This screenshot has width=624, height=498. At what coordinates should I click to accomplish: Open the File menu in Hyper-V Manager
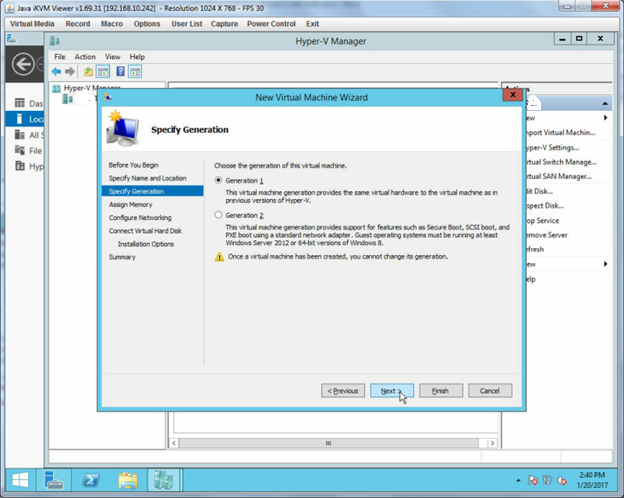tap(60, 57)
